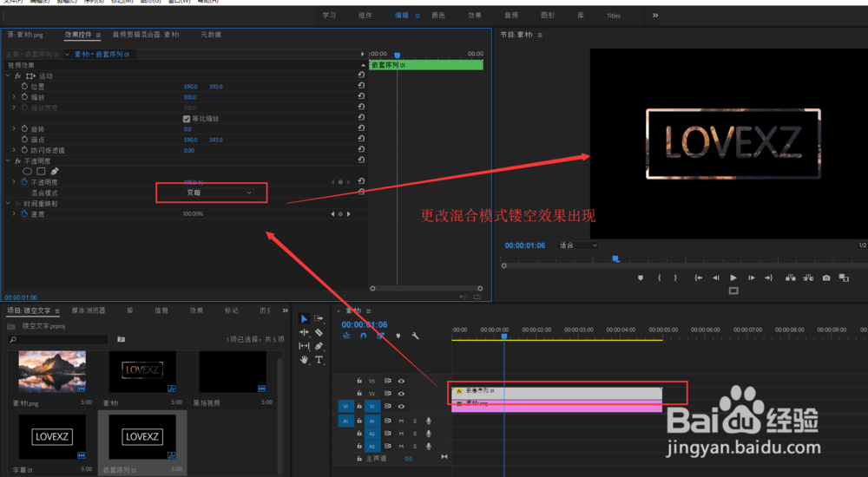868x477 pixels.
Task: Mark In point in Program monitor
Action: pyautogui.click(x=660, y=278)
